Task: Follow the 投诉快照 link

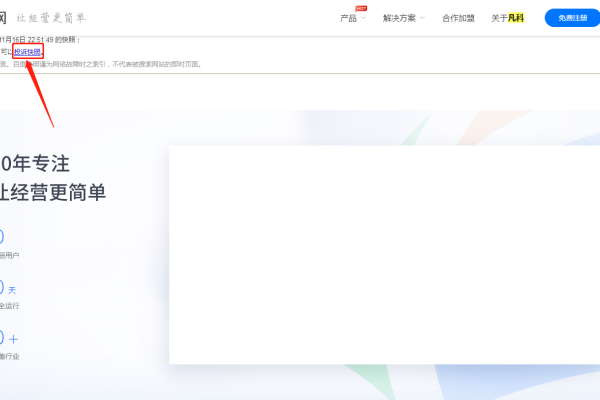Action: pyautogui.click(x=27, y=52)
